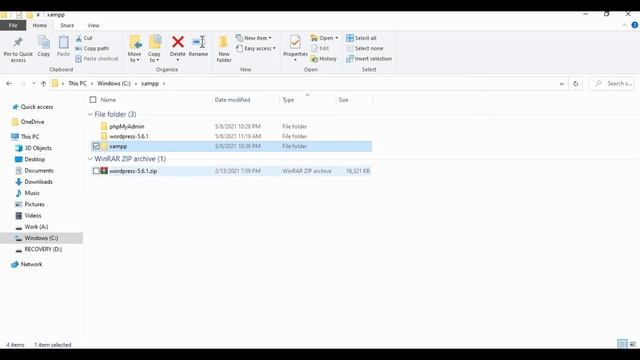Open the File menu
The height and width of the screenshot is (360, 640).
coord(13,25)
